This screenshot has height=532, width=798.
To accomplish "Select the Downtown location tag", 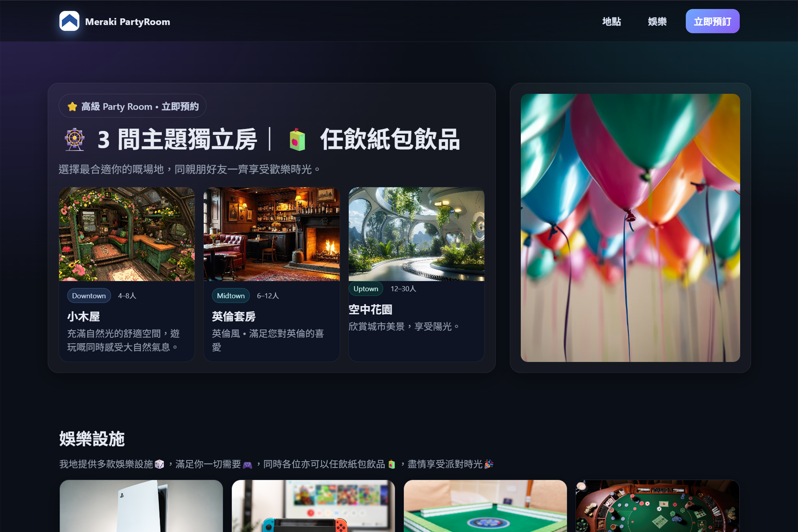I will [x=89, y=296].
